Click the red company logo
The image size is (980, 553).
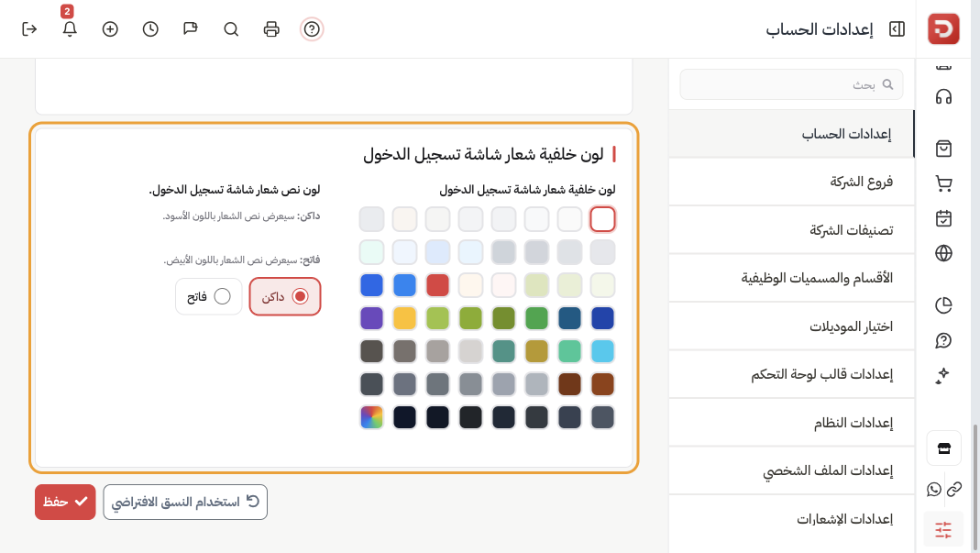pyautogui.click(x=943, y=28)
